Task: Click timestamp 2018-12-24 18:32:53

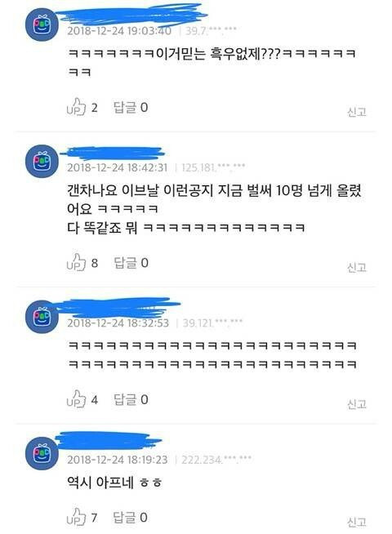Action: 118,323
